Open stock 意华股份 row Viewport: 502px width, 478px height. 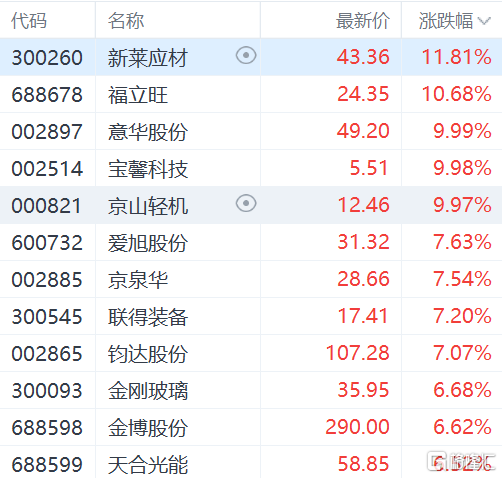251,131
